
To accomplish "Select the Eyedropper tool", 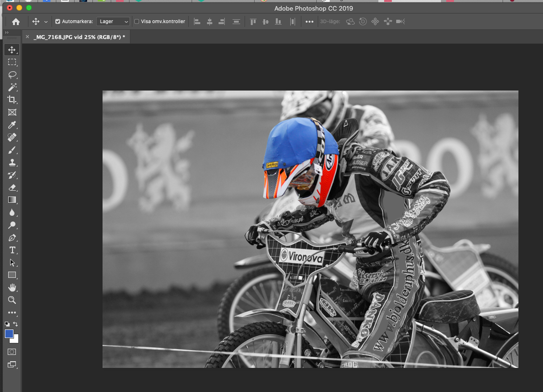I will pyautogui.click(x=12, y=125).
